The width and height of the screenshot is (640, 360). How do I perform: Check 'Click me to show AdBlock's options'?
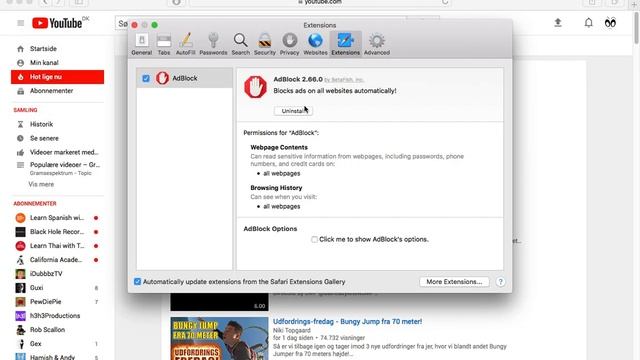314,239
